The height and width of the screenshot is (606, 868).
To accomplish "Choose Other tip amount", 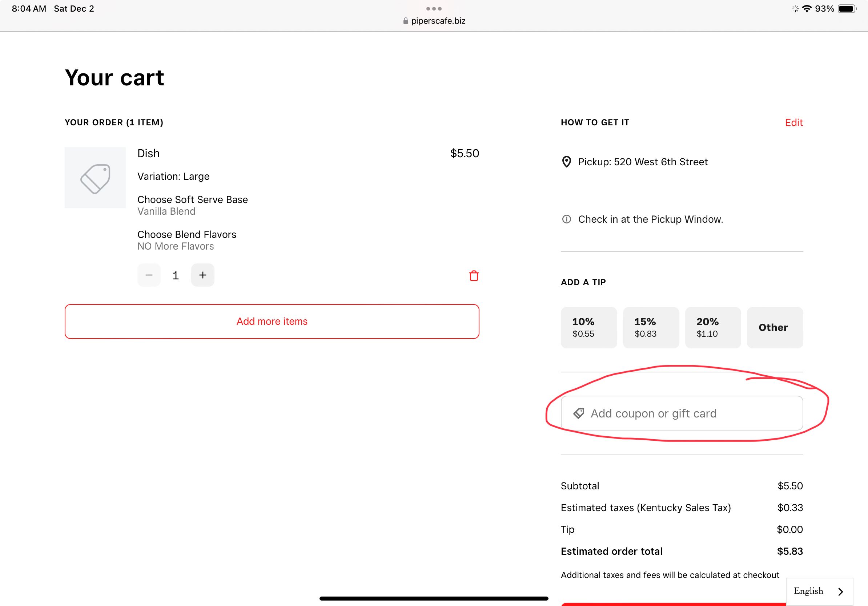I will [x=775, y=328].
